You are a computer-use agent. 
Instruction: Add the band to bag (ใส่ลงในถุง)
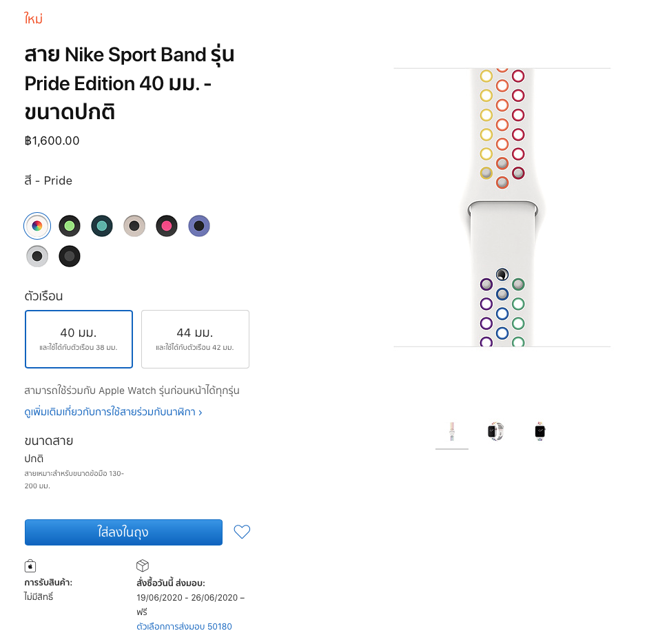(123, 532)
